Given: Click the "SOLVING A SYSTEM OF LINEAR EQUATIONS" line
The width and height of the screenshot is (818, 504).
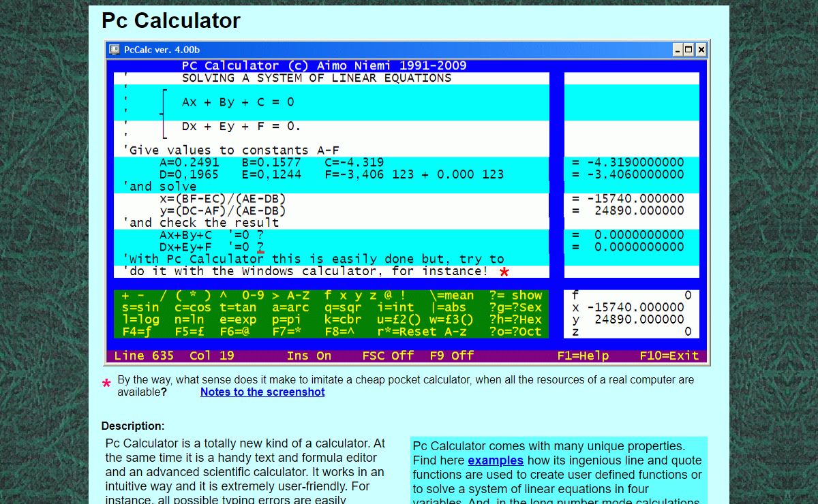Looking at the screenshot, I should pos(316,78).
